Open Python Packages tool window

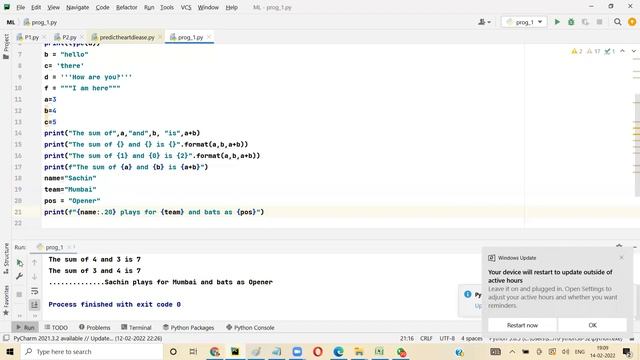[188, 327]
